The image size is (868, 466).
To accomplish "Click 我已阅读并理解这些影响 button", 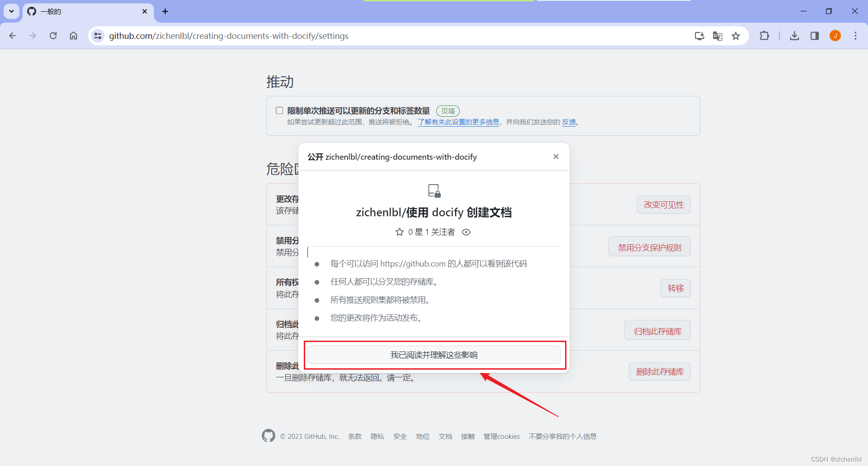I will click(434, 355).
